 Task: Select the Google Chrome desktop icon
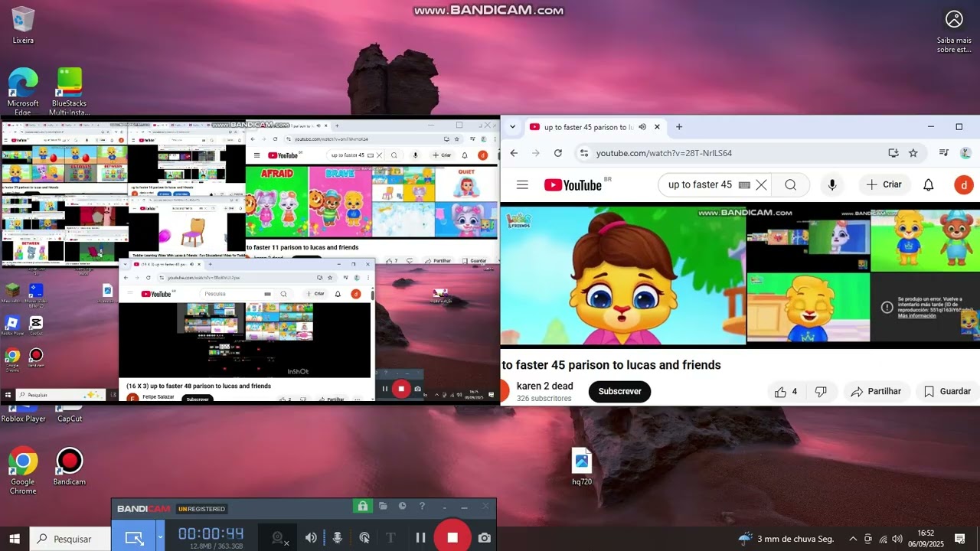tap(23, 470)
